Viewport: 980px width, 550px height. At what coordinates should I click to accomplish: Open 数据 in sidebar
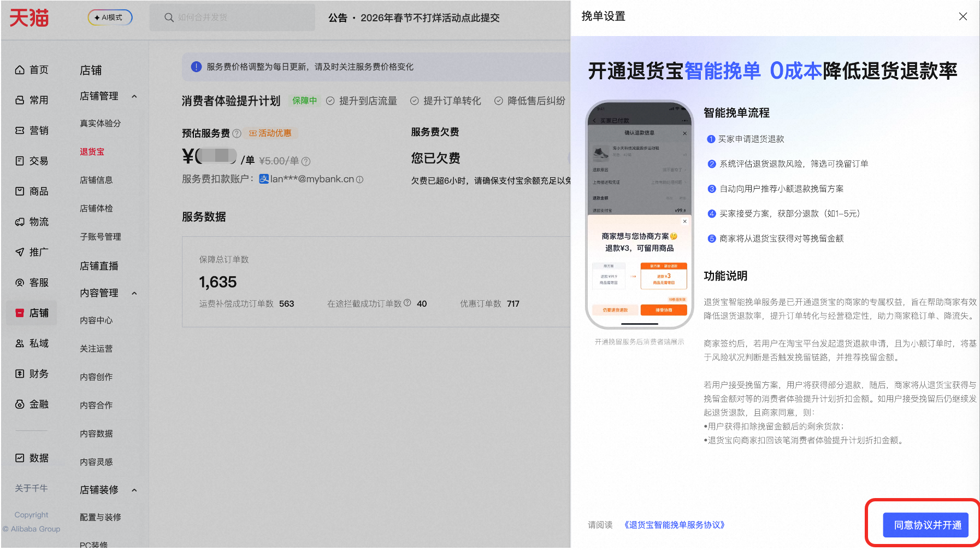pos(32,458)
